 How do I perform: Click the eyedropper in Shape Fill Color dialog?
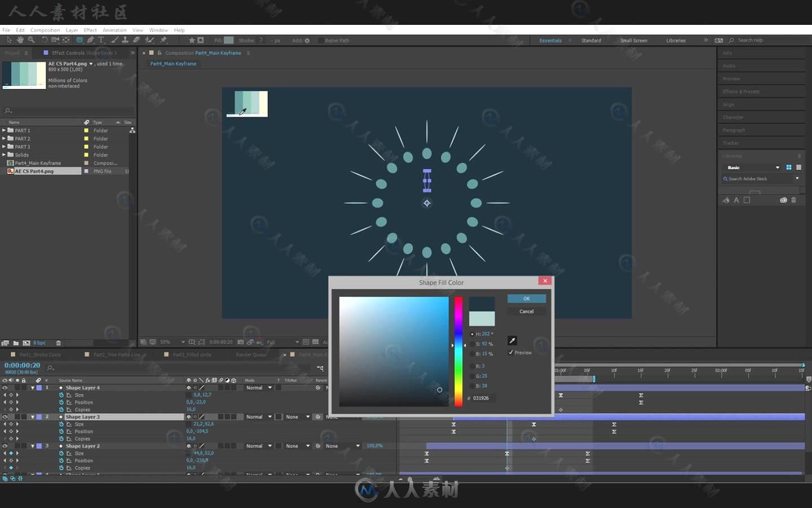pos(512,340)
